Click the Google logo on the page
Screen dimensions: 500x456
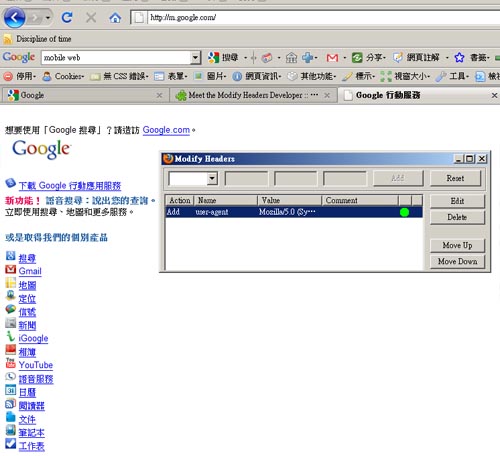pyautogui.click(x=41, y=149)
